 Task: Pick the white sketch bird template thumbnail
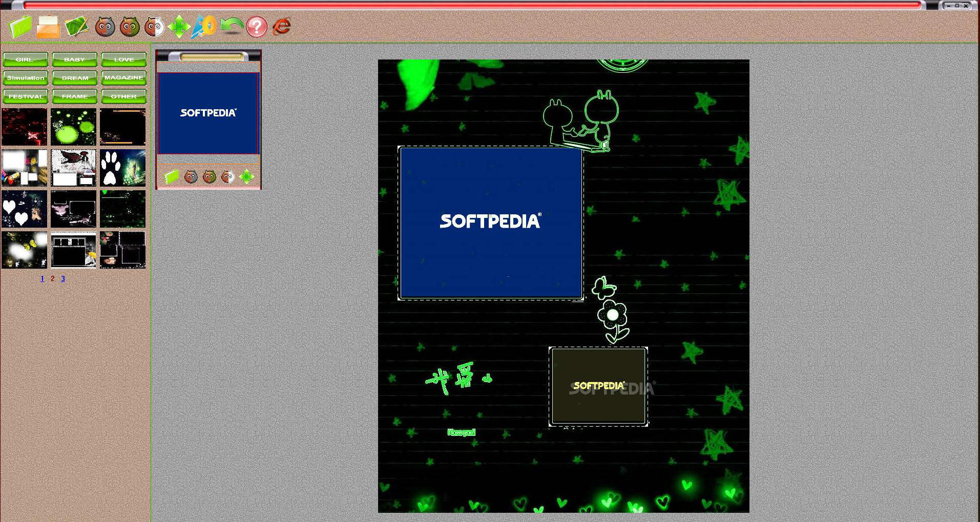pos(73,168)
